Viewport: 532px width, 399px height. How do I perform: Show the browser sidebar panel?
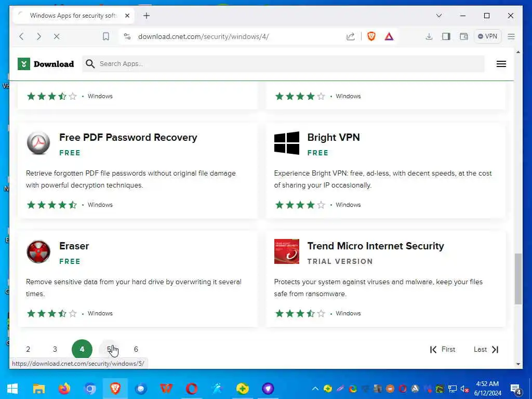(x=446, y=36)
